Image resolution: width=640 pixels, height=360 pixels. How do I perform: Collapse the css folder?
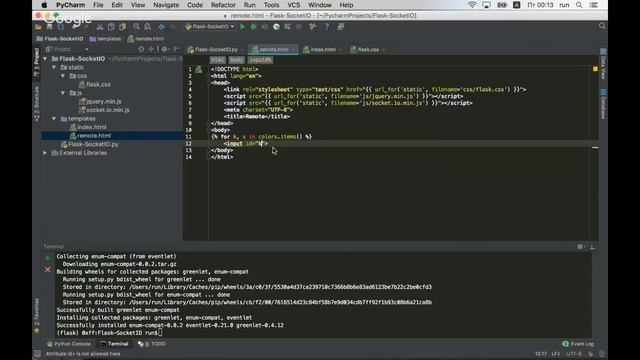(63, 76)
